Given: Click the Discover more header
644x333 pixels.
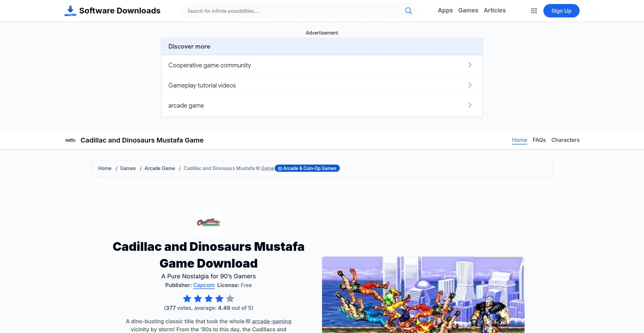Looking at the screenshot, I should 322,47.
